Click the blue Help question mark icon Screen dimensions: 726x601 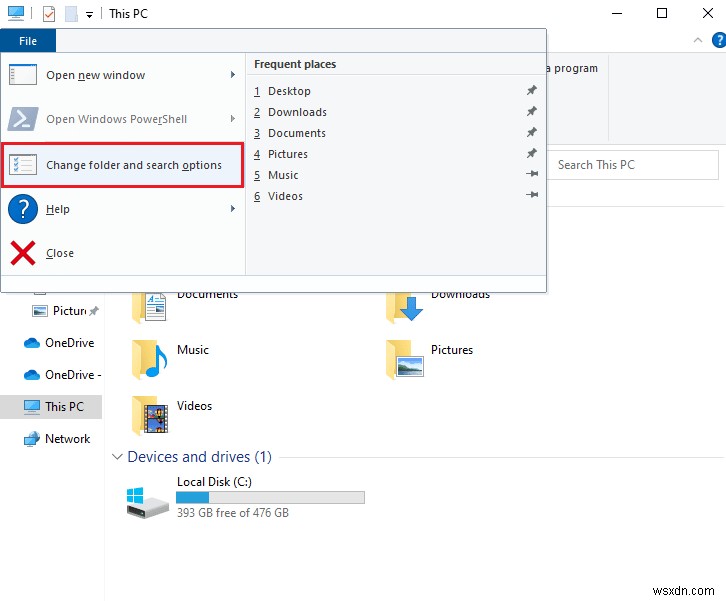tap(23, 209)
